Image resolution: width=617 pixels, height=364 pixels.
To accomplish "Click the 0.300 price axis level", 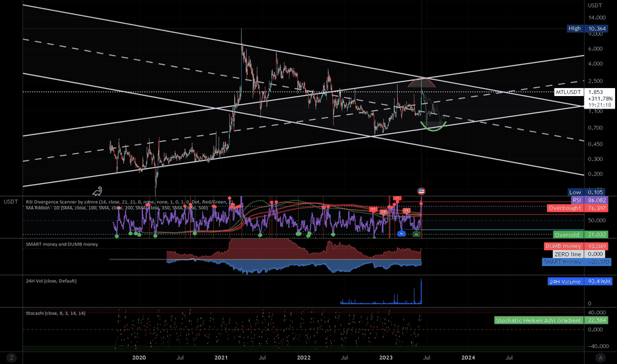I will (x=595, y=159).
